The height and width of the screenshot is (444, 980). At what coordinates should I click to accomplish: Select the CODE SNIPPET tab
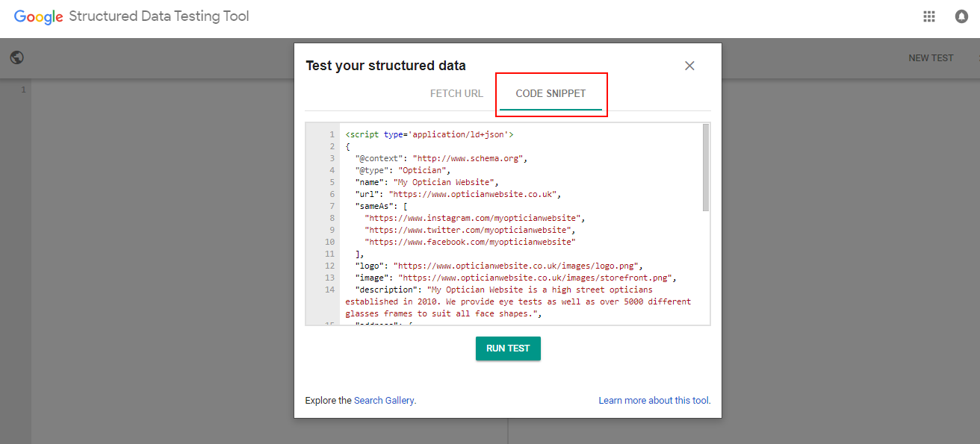point(551,93)
